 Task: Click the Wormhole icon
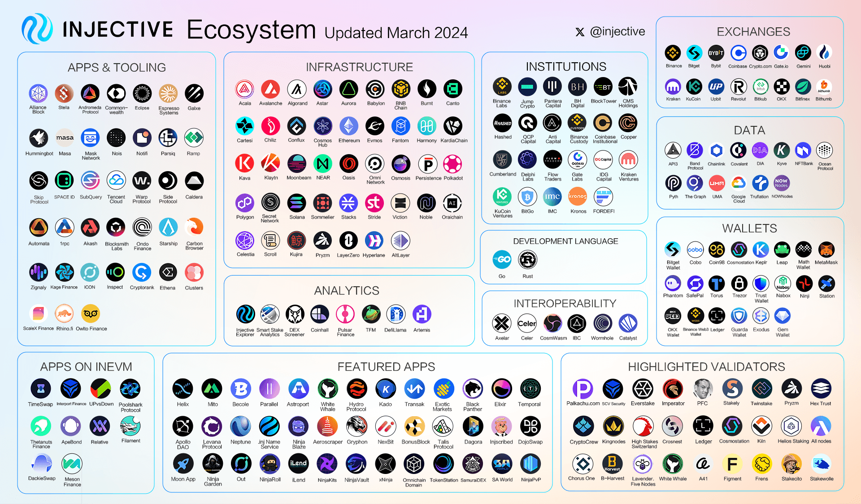click(603, 323)
